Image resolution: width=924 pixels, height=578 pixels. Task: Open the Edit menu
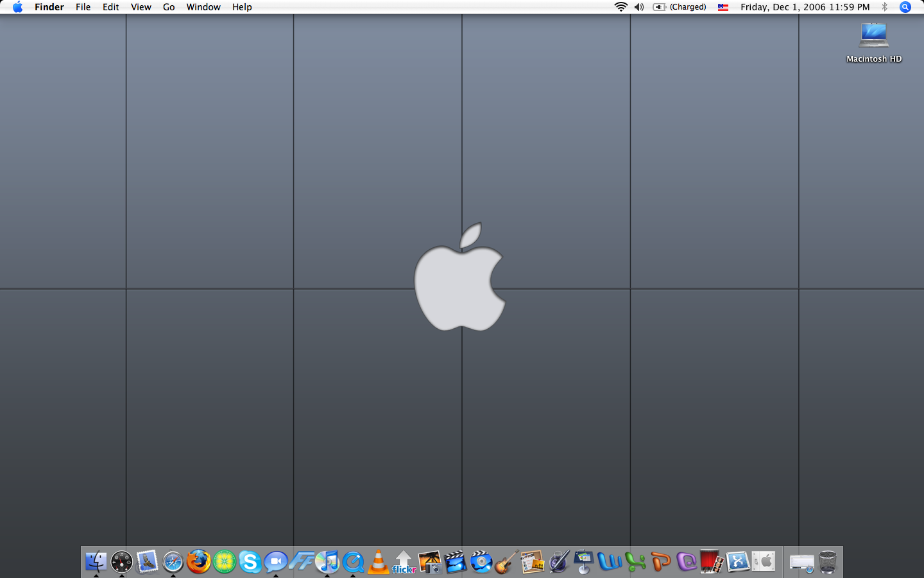[111, 7]
